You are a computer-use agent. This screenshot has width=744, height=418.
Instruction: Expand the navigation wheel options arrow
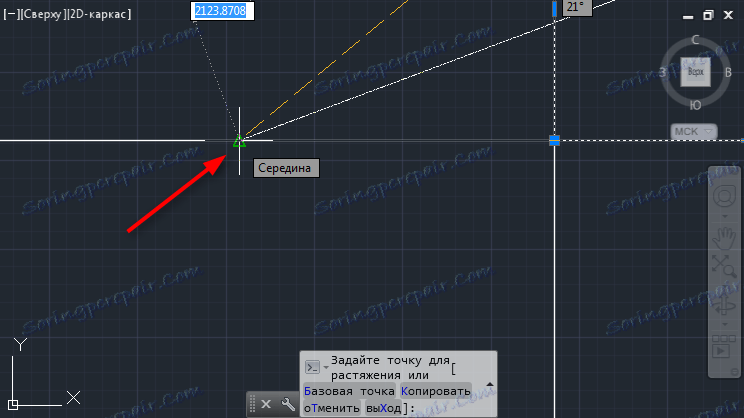tap(725, 217)
